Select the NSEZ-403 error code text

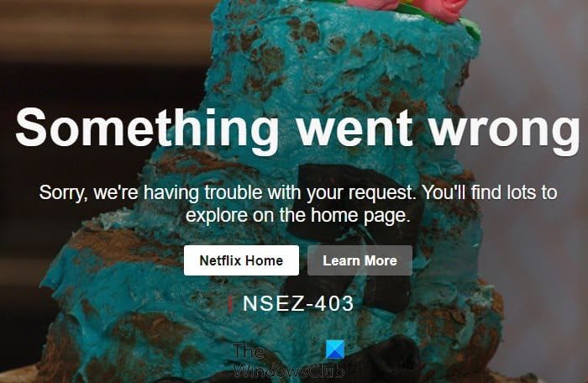click(x=298, y=303)
